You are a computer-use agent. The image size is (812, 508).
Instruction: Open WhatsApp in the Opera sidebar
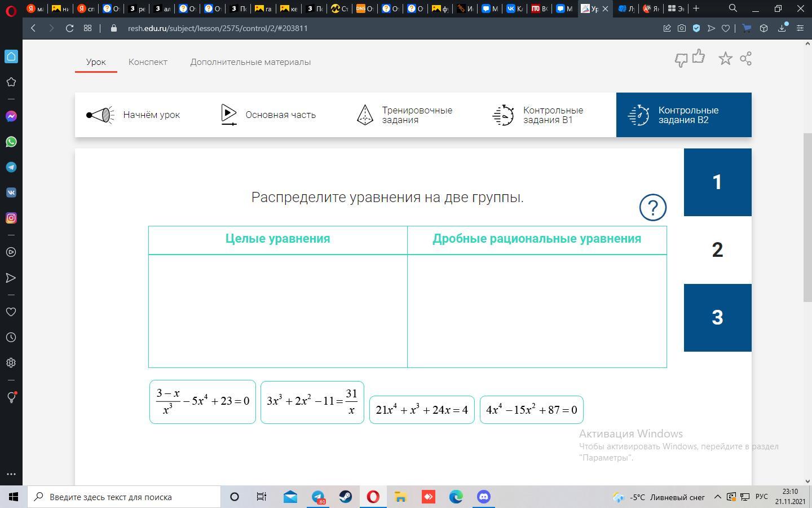[11, 142]
